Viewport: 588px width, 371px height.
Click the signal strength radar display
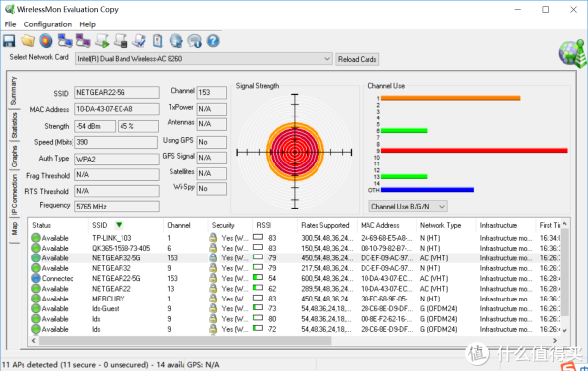pos(295,152)
